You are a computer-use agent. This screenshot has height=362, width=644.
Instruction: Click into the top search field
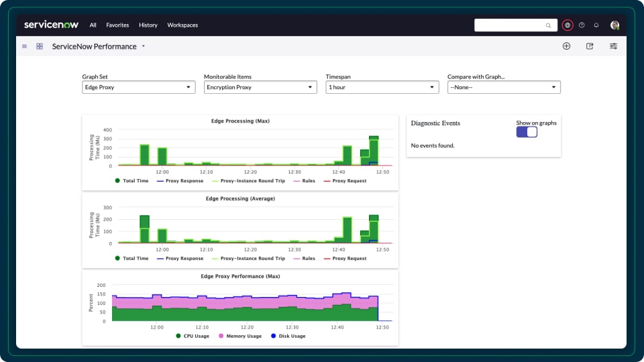[x=510, y=25]
